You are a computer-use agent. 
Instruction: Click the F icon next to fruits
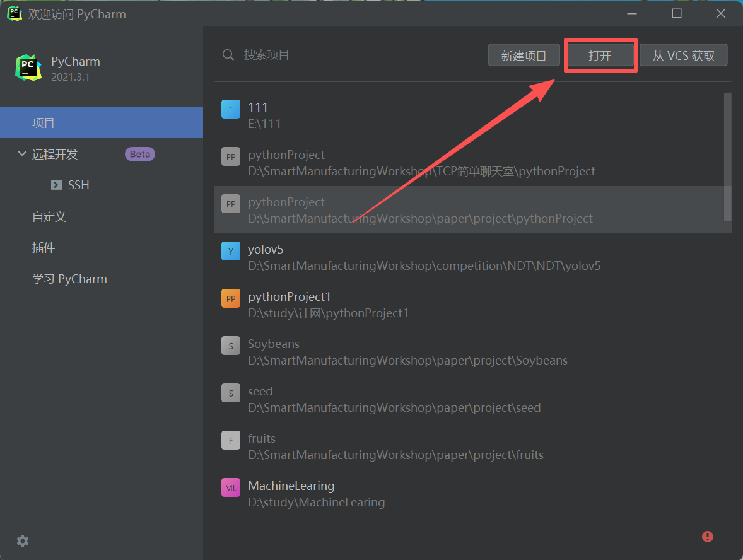[231, 441]
